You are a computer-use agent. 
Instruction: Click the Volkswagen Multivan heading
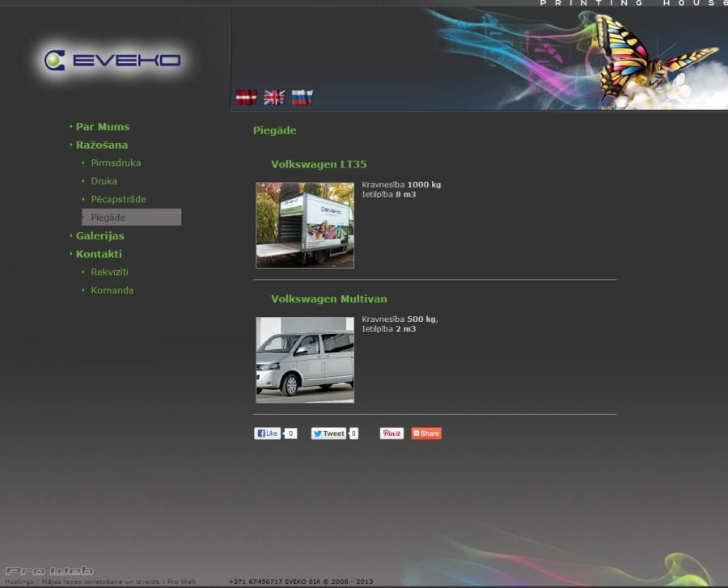pos(329,299)
